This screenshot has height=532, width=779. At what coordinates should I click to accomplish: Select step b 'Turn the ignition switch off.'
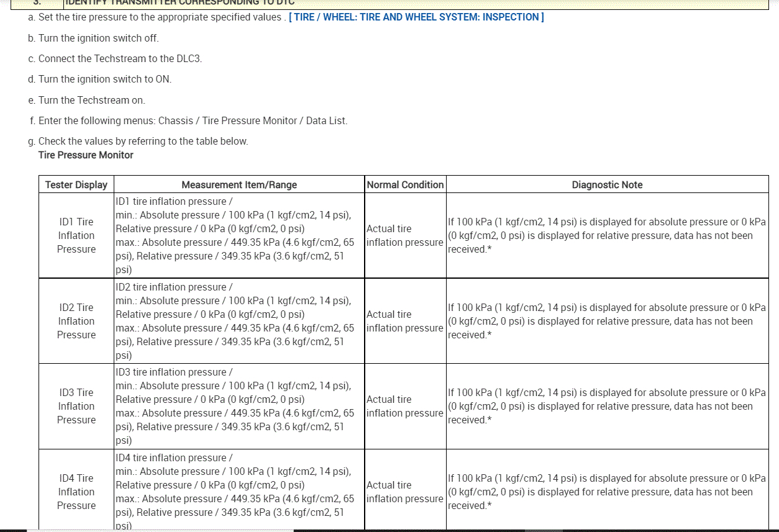point(93,38)
